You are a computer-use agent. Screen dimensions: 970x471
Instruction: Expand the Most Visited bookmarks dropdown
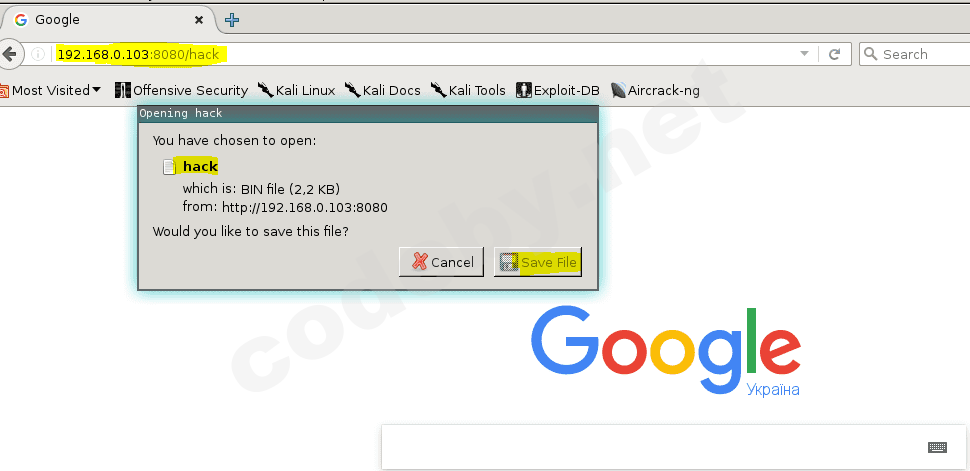click(51, 90)
